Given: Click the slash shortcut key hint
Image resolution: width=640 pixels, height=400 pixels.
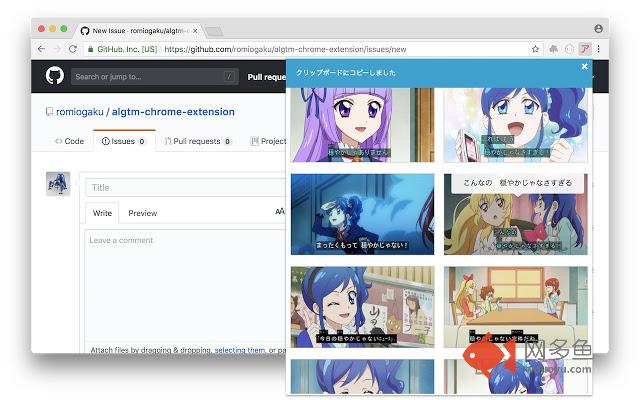Looking at the screenshot, I should (229, 76).
